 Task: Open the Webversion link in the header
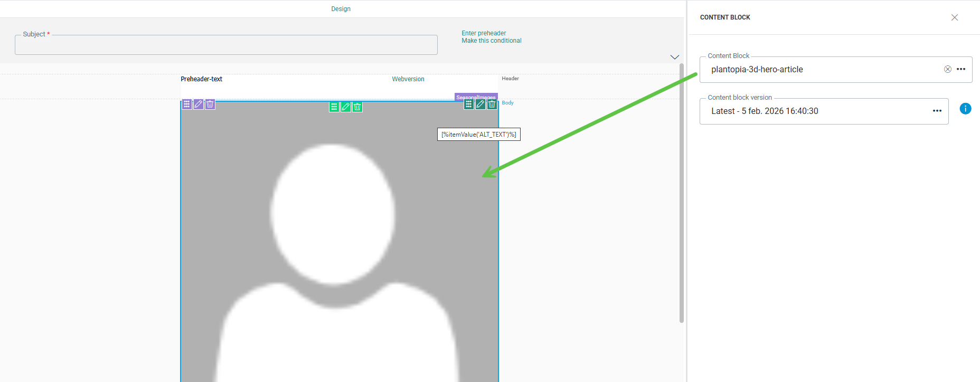click(408, 79)
